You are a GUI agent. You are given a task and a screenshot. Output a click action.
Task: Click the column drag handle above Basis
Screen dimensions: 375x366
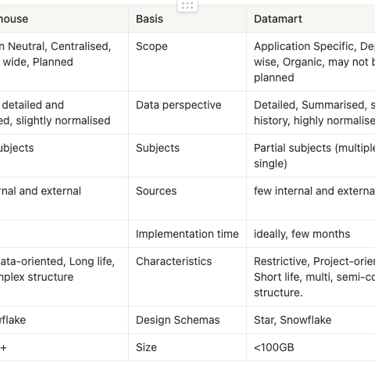(187, 6)
